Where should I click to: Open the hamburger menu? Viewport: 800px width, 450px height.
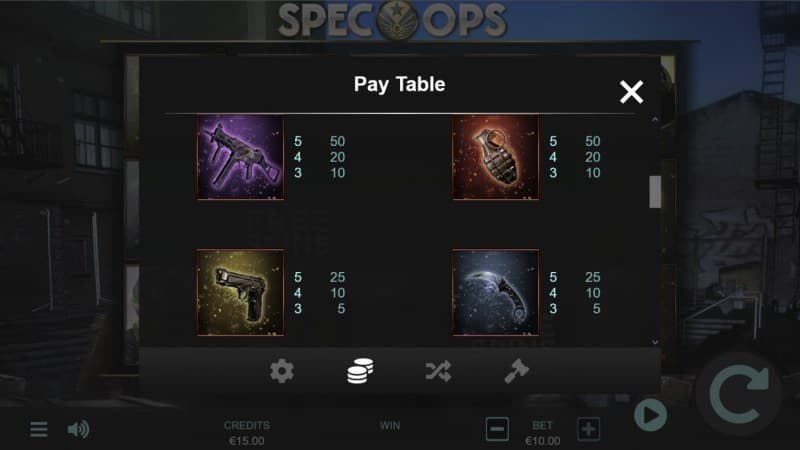[x=39, y=429]
